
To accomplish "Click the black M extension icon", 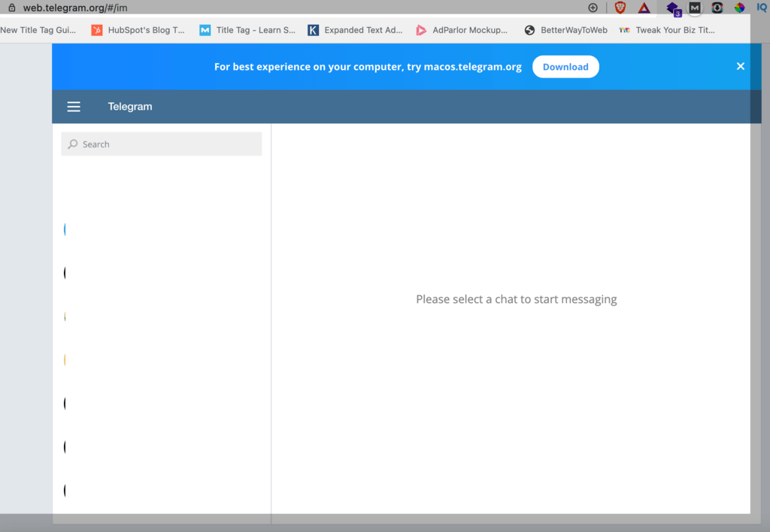I will 694,8.
